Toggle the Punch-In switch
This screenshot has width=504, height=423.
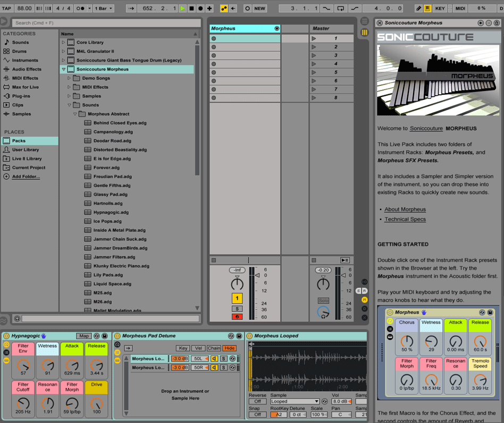pos(326,9)
